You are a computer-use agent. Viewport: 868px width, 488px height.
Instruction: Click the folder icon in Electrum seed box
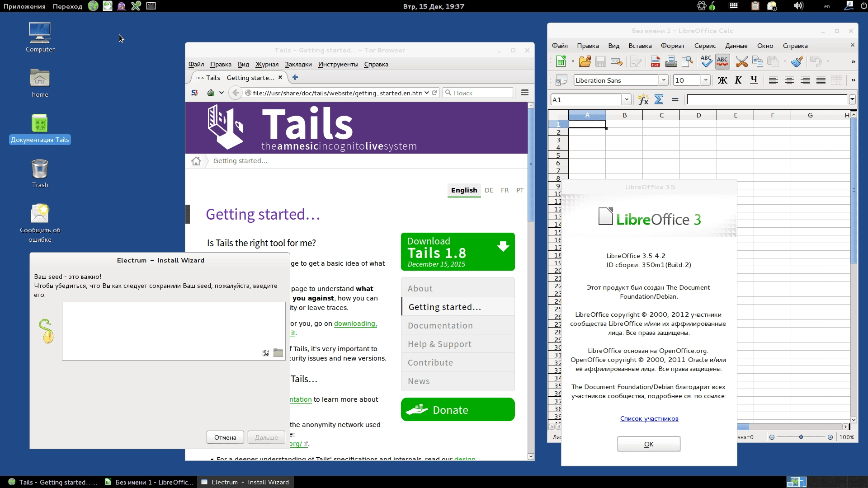[x=278, y=353]
